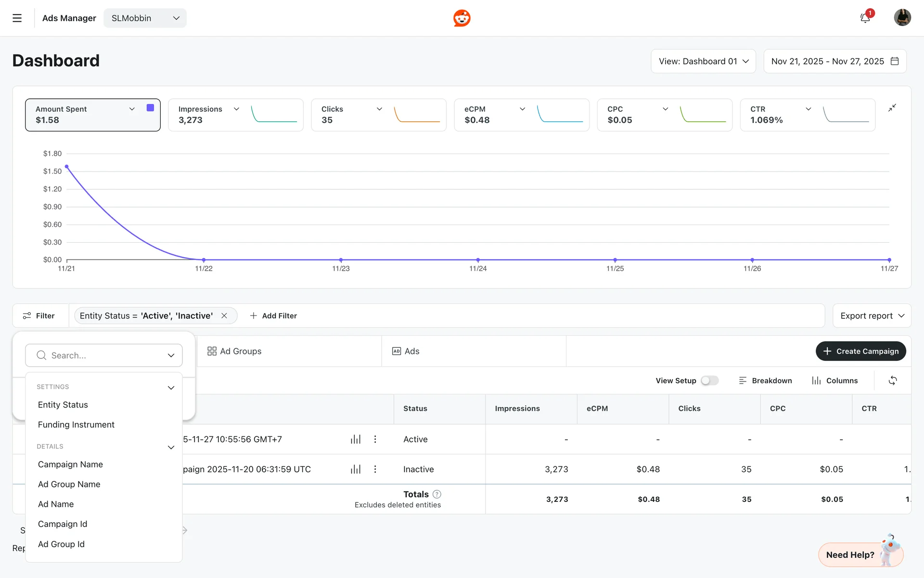
Task: Click the Reddit Snoo logo
Action: [x=462, y=18]
